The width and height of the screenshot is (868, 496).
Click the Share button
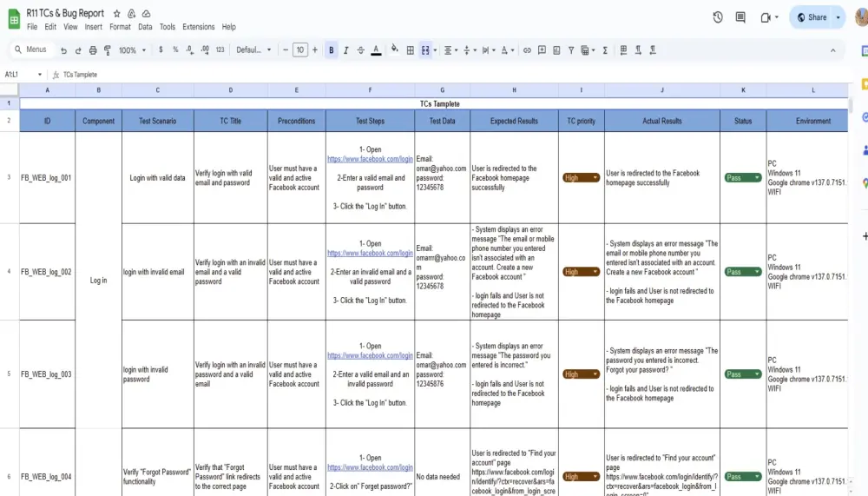tap(812, 17)
